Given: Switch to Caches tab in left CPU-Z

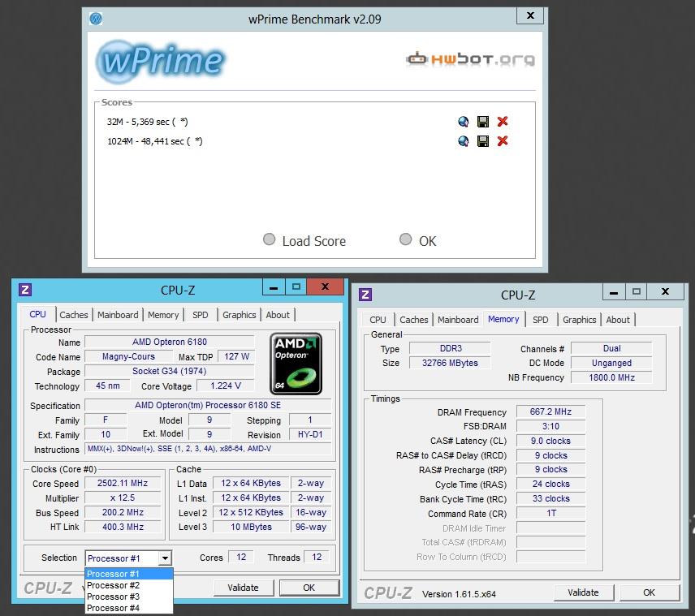Looking at the screenshot, I should pos(74,315).
